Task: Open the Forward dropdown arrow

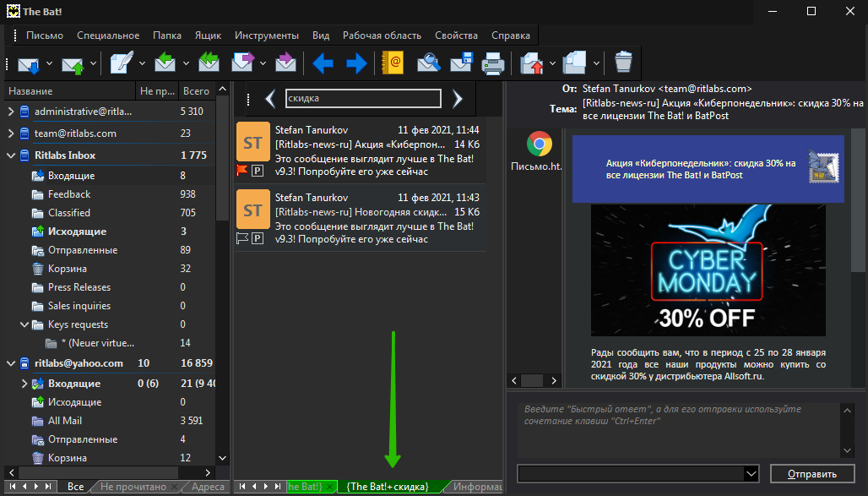Action: 263,63
